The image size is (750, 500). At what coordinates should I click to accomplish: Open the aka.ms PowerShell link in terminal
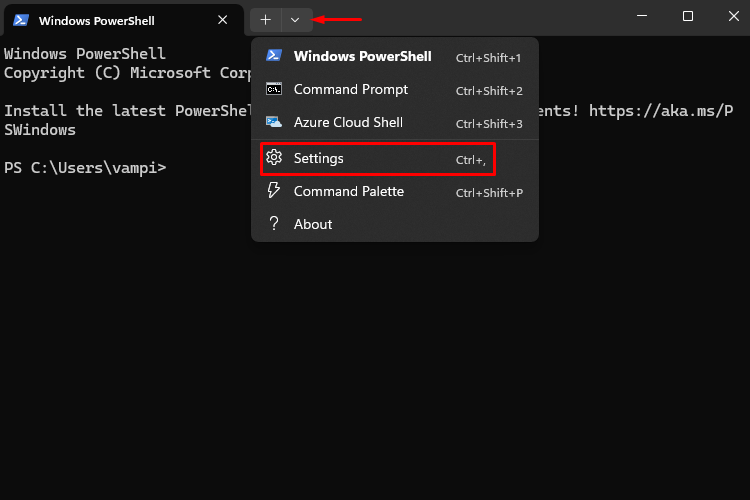pos(661,111)
